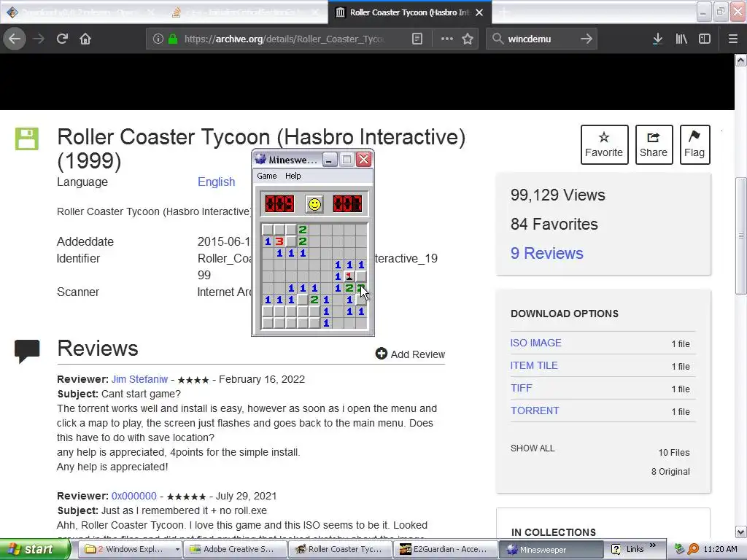747x560 pixels.
Task: Click the system tray network icon
Action: tap(680, 549)
